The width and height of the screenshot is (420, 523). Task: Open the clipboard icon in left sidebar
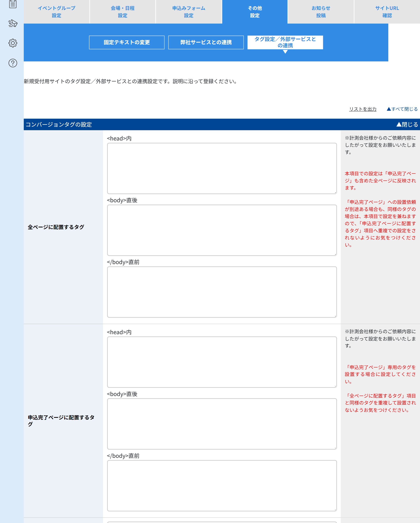coord(13,4)
